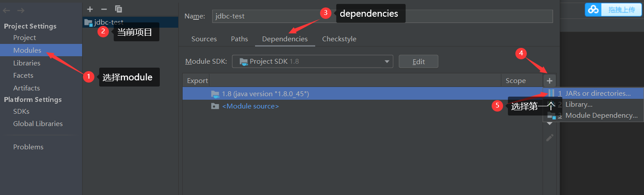Switch to the Paths tab

(x=239, y=39)
